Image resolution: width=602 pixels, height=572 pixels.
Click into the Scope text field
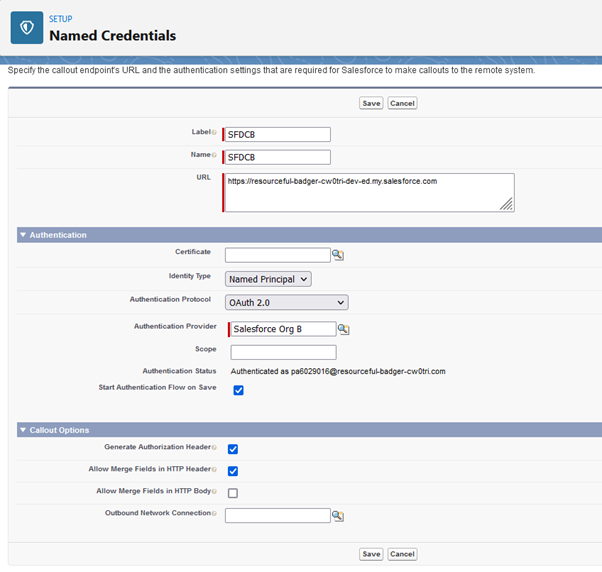pyautogui.click(x=283, y=352)
